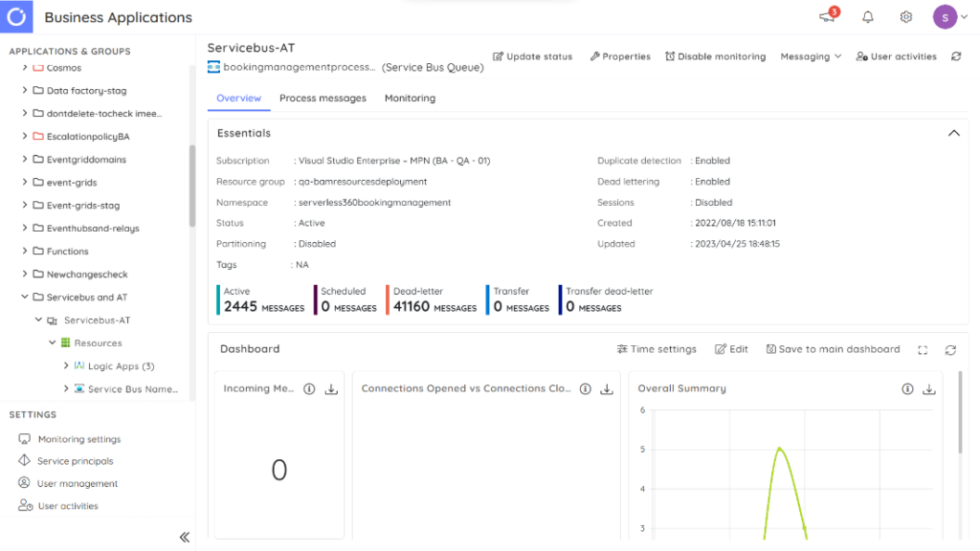
Task: Click the Service Bus Queue icon
Action: 213,67
